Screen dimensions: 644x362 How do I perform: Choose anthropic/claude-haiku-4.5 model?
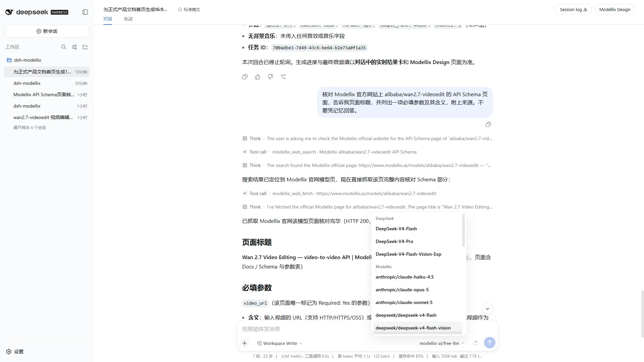pyautogui.click(x=417, y=277)
